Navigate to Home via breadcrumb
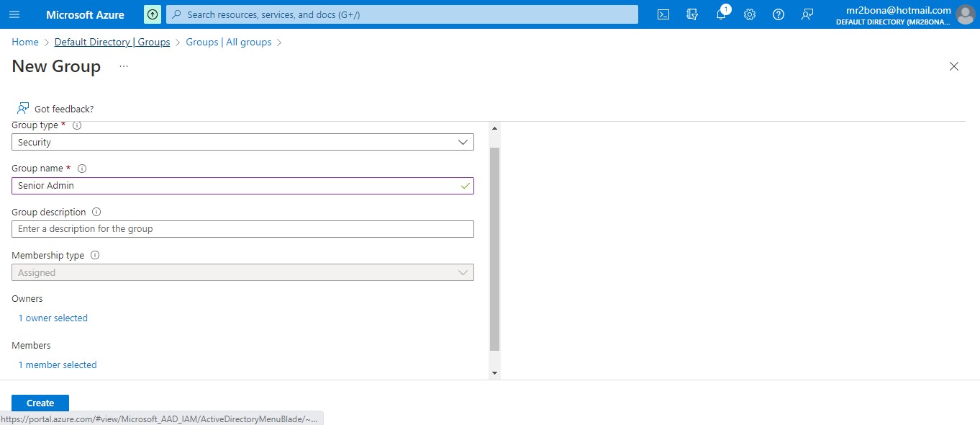Viewport: 980px width, 425px height. pyautogui.click(x=24, y=42)
